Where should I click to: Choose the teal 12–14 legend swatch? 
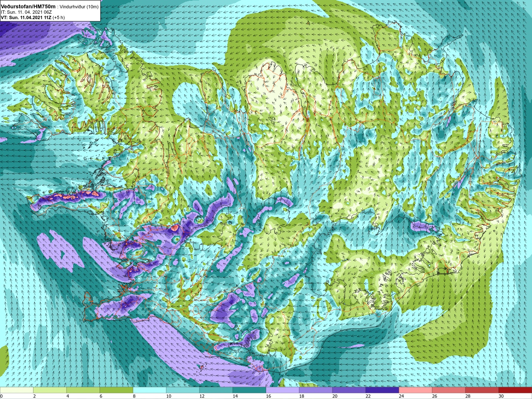(216, 390)
